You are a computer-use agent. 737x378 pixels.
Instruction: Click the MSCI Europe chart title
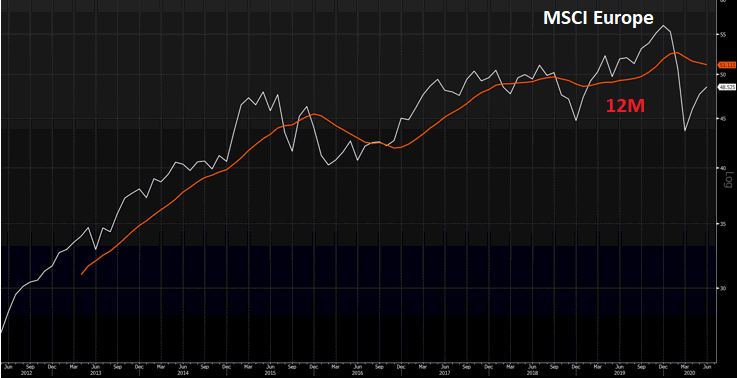pyautogui.click(x=598, y=18)
